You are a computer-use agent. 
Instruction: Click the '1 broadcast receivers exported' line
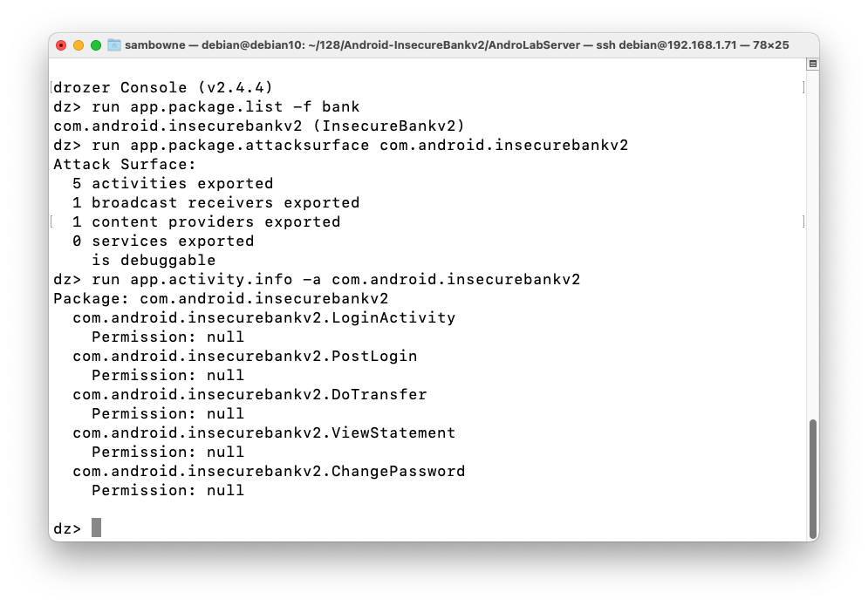point(215,202)
